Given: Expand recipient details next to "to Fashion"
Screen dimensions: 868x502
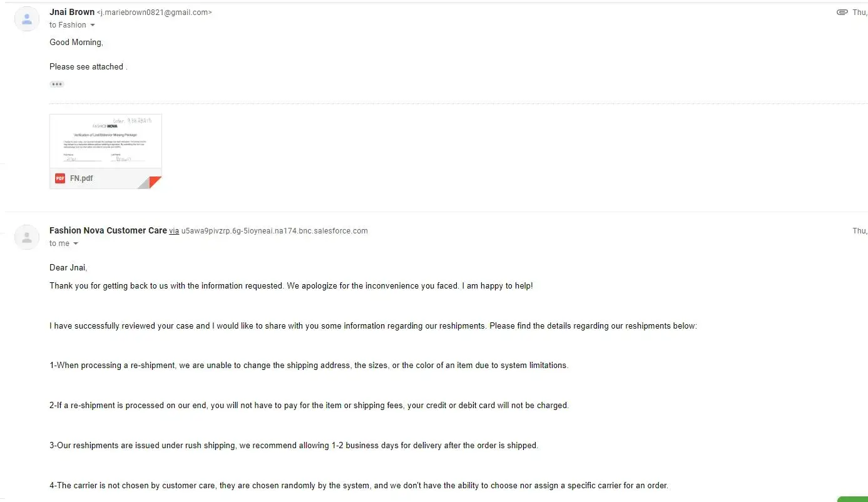Looking at the screenshot, I should click(93, 25).
